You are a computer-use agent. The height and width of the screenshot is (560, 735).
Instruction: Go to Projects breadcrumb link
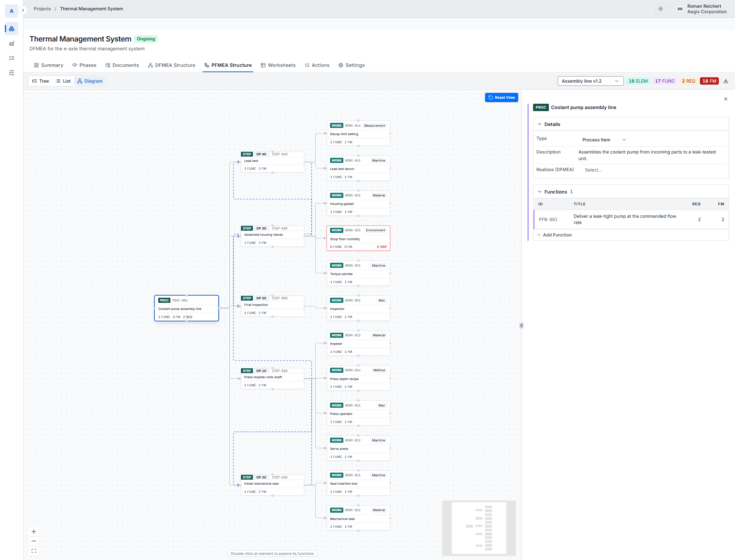point(42,9)
